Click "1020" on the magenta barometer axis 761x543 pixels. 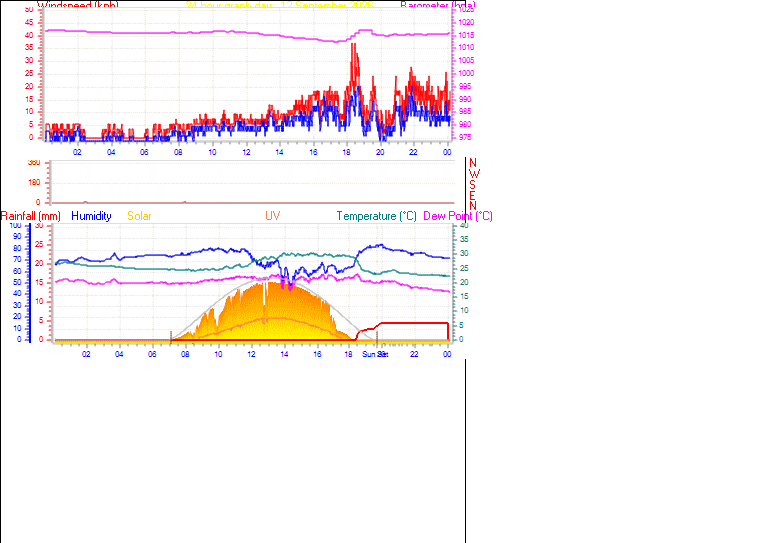466,22
